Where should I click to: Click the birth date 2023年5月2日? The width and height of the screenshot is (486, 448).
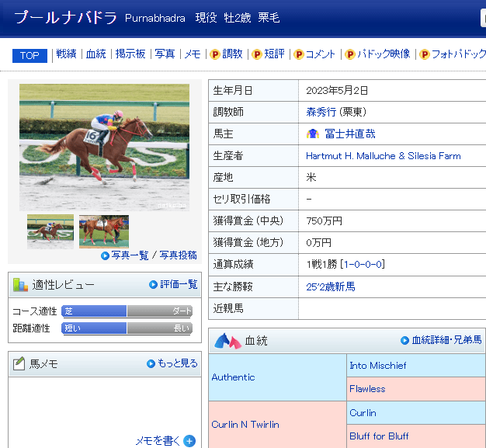tap(337, 91)
